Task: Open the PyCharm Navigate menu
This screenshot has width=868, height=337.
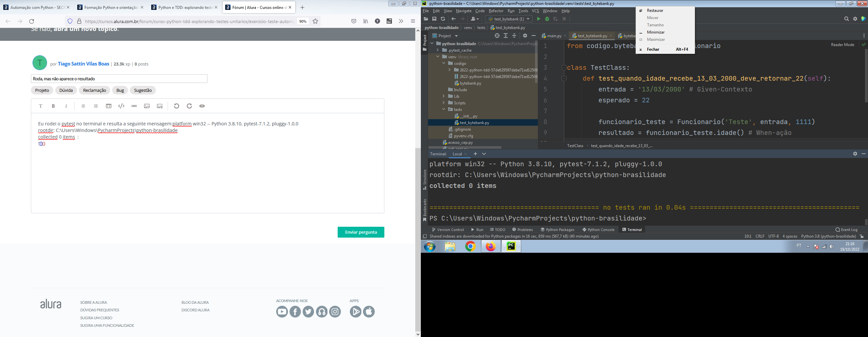Action: tap(464, 11)
